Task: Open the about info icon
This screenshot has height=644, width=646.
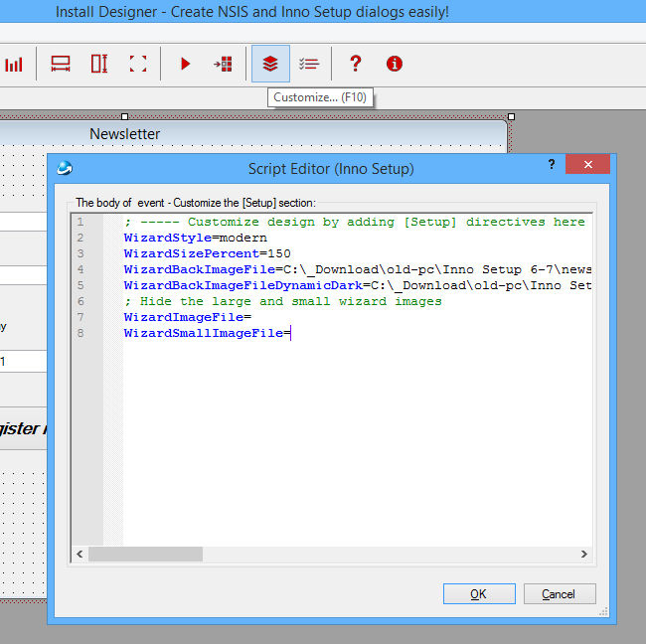Action: point(395,64)
